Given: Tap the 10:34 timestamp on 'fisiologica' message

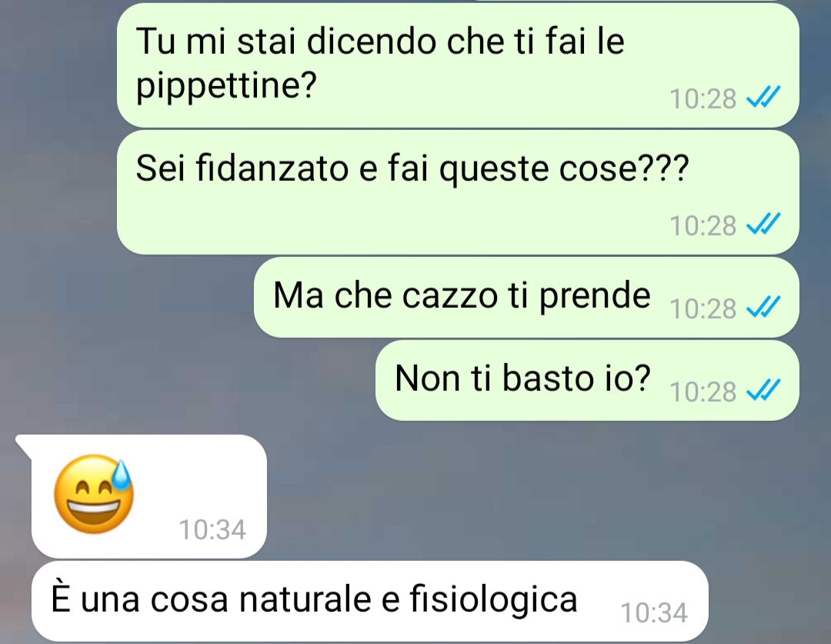Looking at the screenshot, I should pyautogui.click(x=654, y=612).
